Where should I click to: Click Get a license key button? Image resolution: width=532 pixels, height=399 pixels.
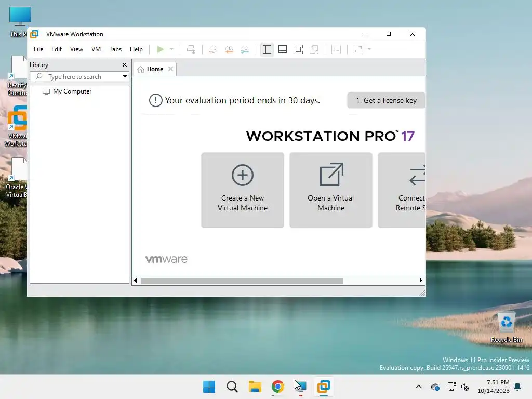point(386,100)
